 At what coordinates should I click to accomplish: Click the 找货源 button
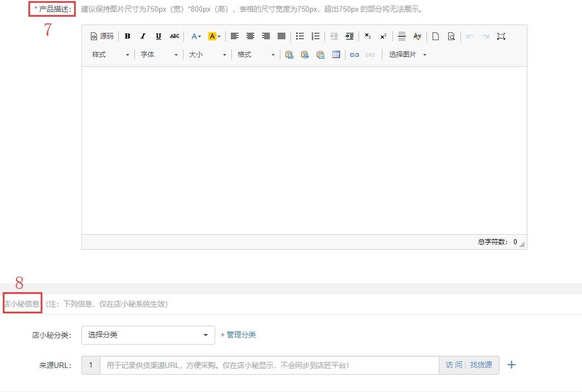[481, 365]
